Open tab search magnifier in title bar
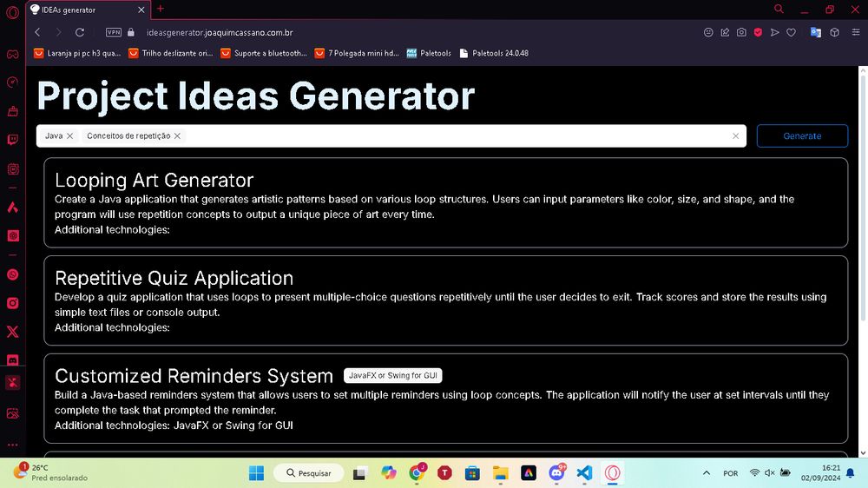 pos(779,9)
